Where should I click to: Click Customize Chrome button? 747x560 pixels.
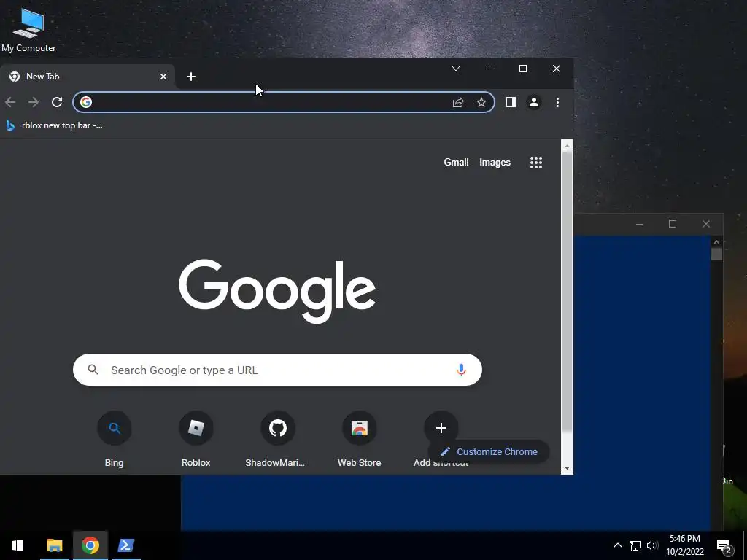click(489, 452)
